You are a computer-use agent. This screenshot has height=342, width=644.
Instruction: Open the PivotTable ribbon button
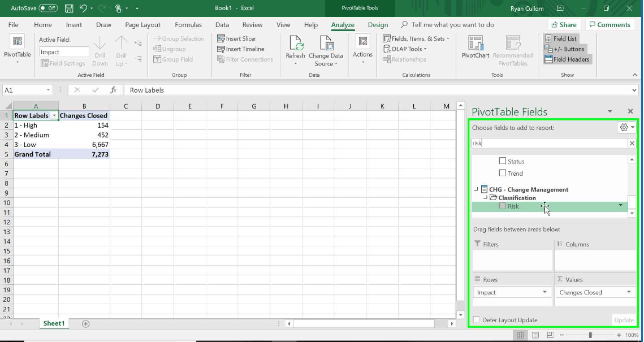18,50
